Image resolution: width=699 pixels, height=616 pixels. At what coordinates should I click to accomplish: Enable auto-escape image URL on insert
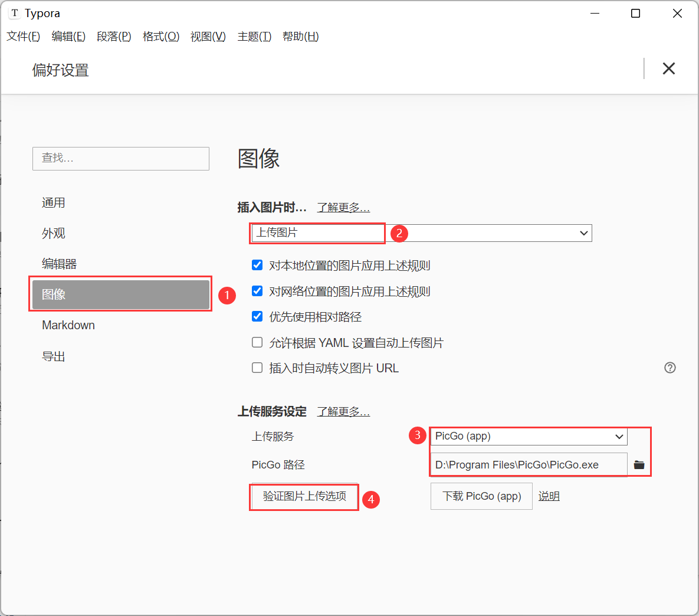(257, 368)
